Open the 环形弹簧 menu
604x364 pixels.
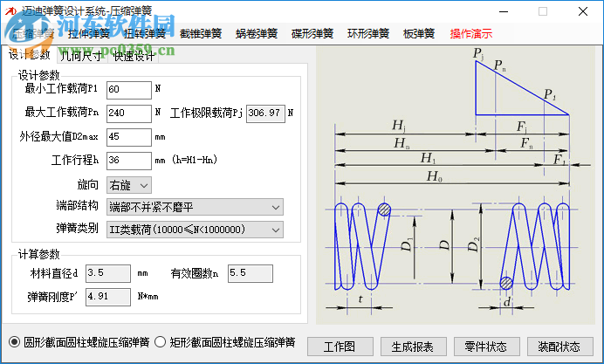pos(368,33)
